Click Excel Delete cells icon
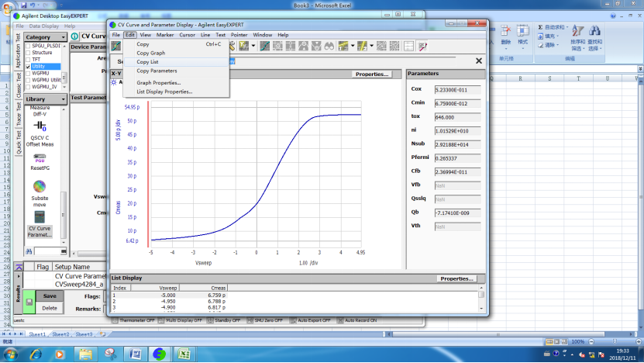Viewport: 644px width, 363px height. coord(505,31)
